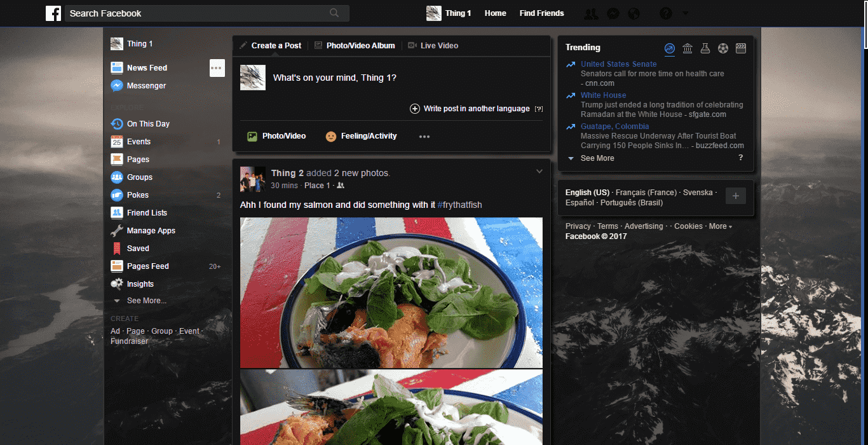868x445 pixels.
Task: Click the Trending help question mark
Action: (741, 158)
